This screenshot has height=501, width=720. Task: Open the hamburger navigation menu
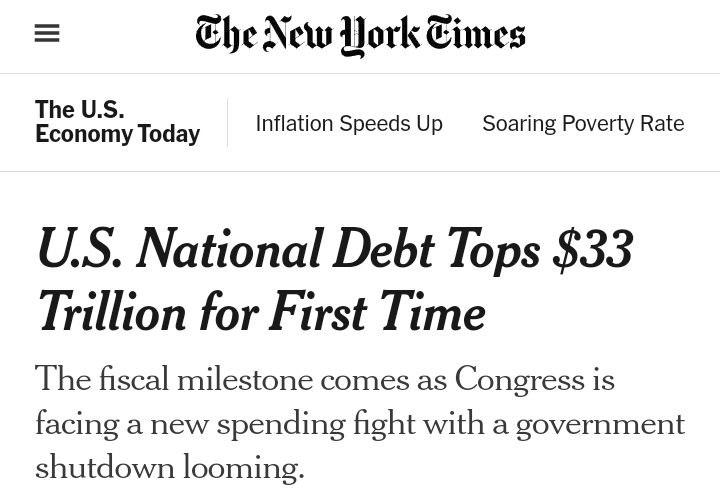(x=47, y=33)
